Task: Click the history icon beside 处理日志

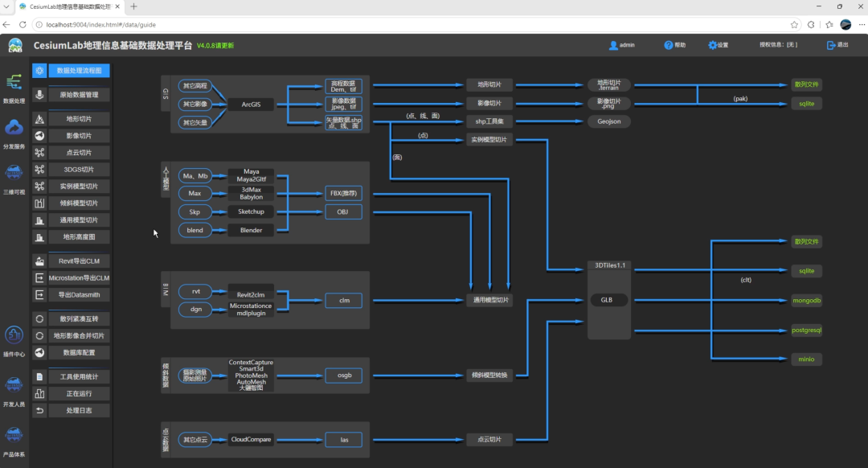Action: click(x=39, y=410)
